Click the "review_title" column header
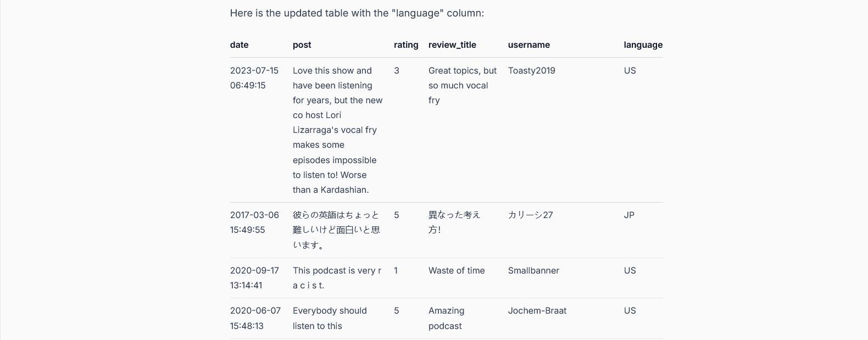This screenshot has height=340, width=868. click(x=452, y=45)
